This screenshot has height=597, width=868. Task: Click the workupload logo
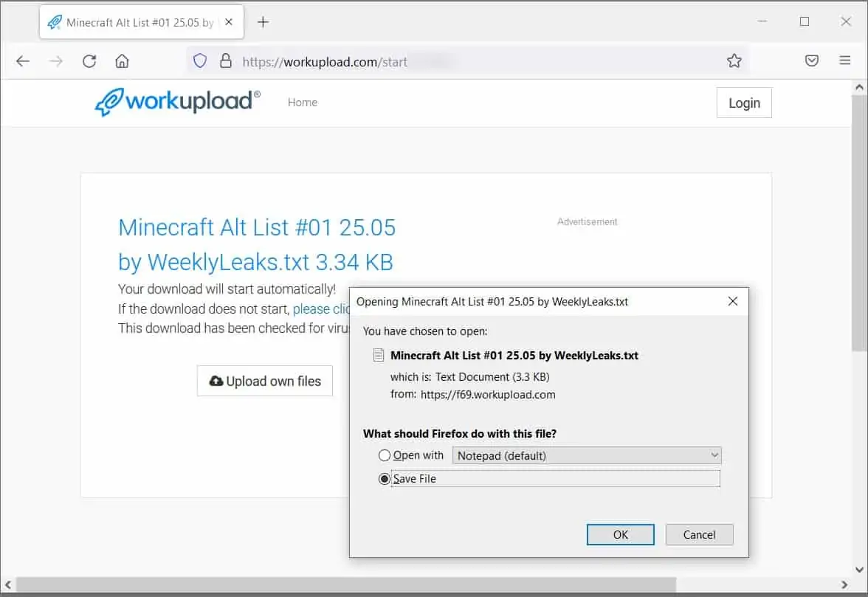[x=178, y=103]
